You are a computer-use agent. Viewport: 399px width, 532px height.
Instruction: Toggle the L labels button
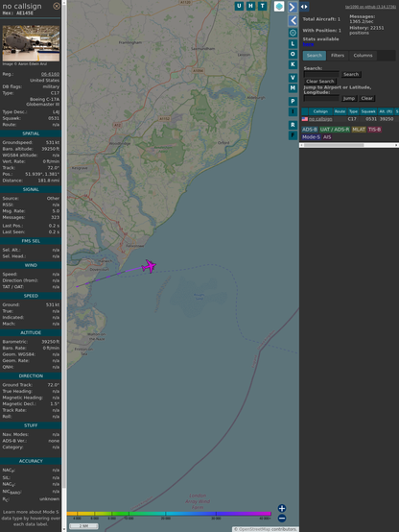(x=293, y=44)
